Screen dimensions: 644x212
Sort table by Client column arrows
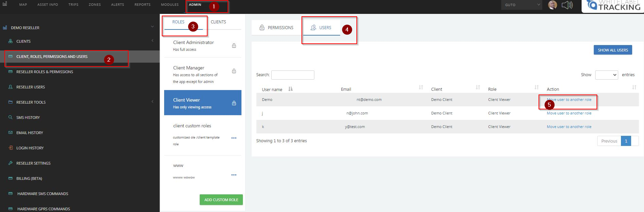478,87
